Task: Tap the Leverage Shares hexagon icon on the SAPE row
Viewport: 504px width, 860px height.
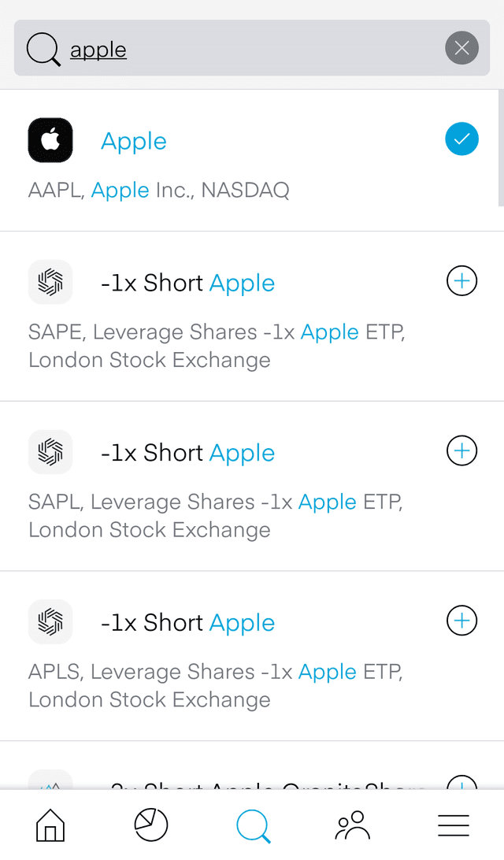Action: click(50, 282)
